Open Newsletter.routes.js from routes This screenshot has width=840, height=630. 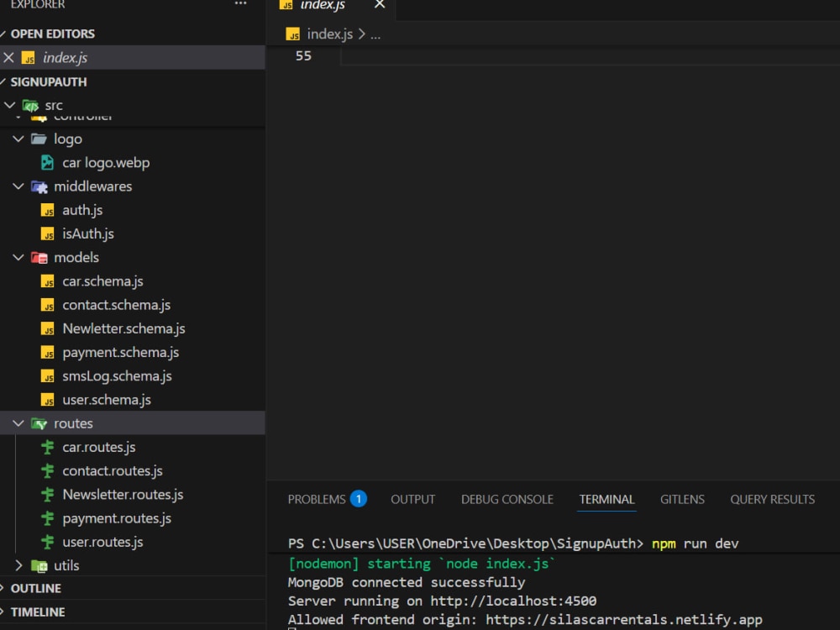click(123, 495)
